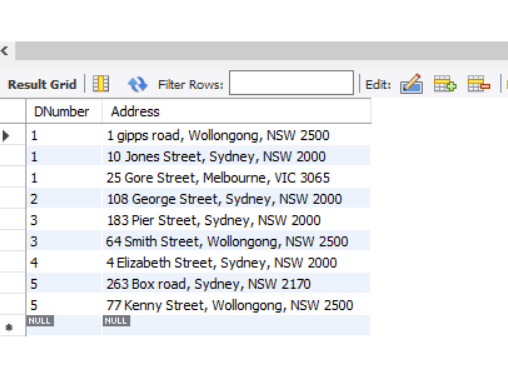This screenshot has width=508, height=390.
Task: Click DNumber cell for Jones Street row
Action: point(64,157)
